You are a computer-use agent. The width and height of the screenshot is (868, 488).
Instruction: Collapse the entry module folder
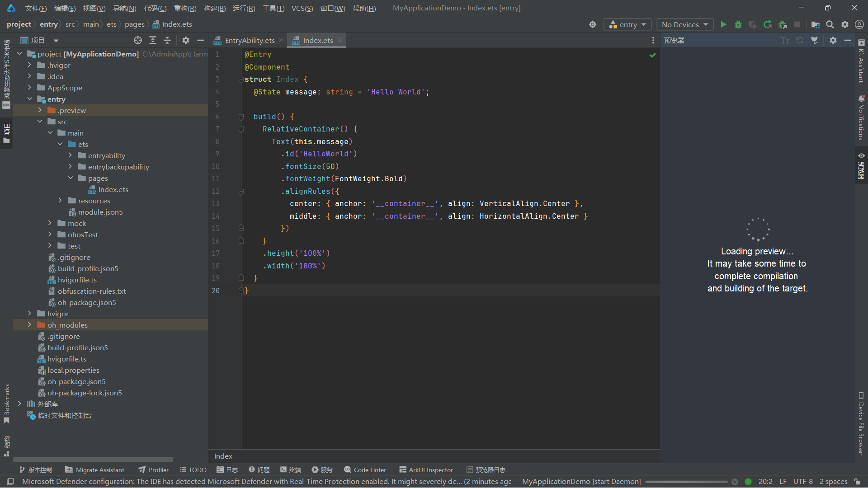(29, 99)
